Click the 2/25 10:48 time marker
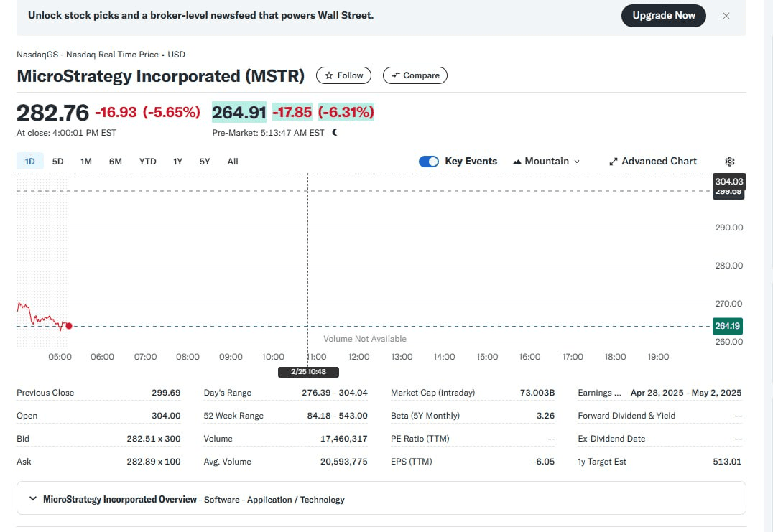 [x=308, y=372]
